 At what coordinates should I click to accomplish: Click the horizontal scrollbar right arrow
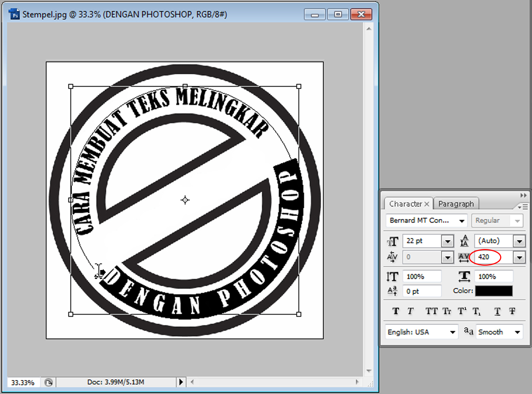pos(357,382)
